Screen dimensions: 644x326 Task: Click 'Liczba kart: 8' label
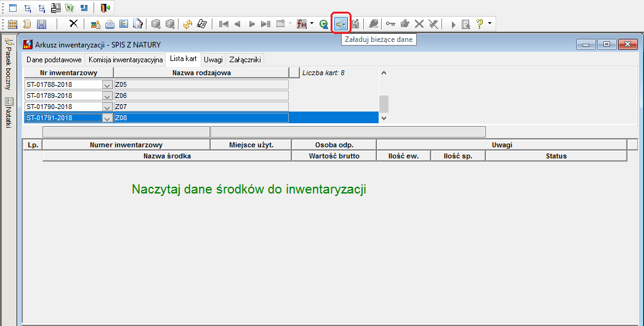(323, 73)
